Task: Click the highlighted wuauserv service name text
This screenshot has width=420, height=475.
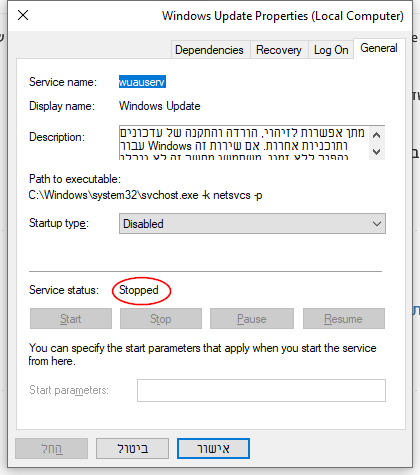Action: pyautogui.click(x=142, y=82)
